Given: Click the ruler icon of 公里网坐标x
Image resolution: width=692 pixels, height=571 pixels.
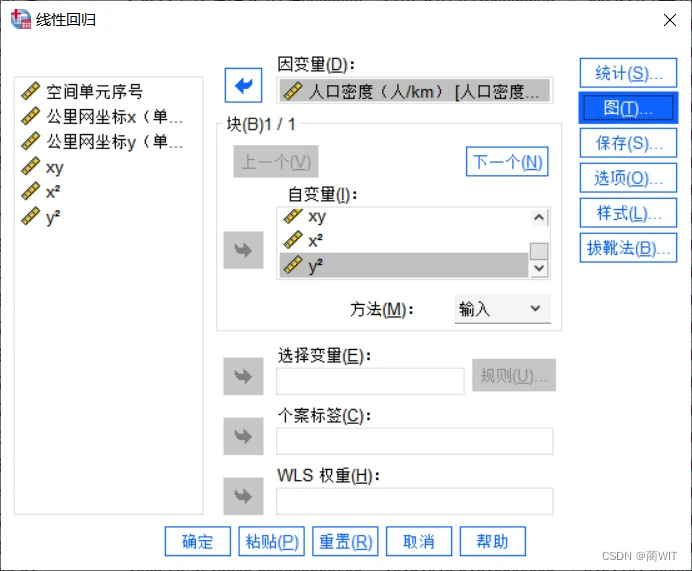Looking at the screenshot, I should coord(31,116).
